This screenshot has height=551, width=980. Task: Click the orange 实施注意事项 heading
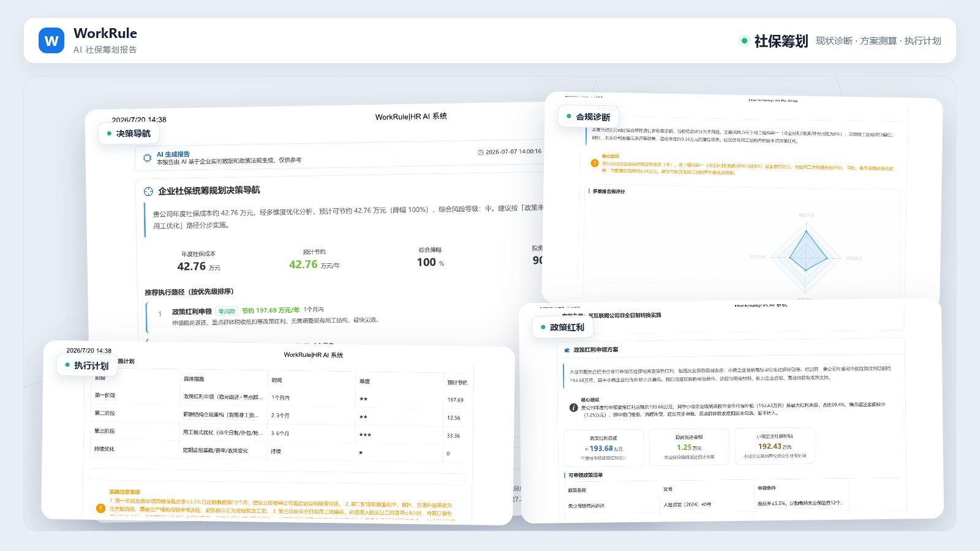point(125,492)
